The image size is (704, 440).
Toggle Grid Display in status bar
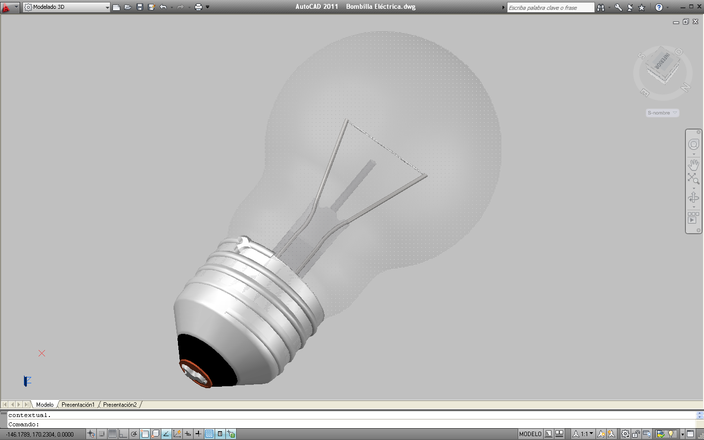112,434
